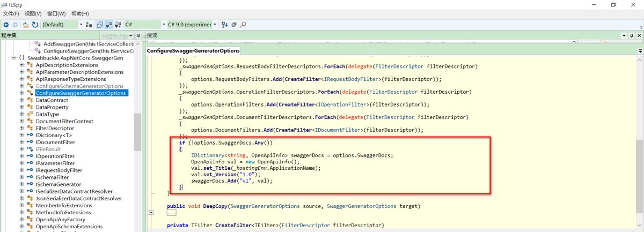This screenshot has width=644, height=232.
Task: Select the ConfigureSwaggerGeneratorOptions document tab
Action: coord(193,50)
